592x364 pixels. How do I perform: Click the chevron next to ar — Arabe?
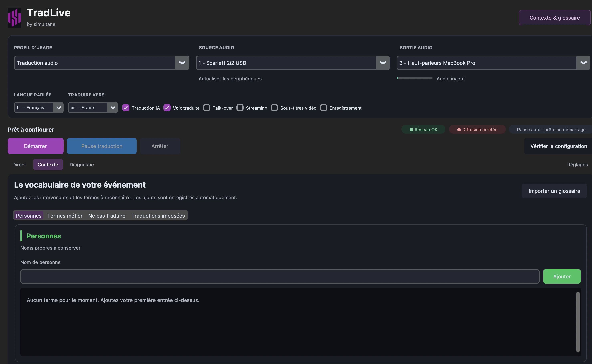[x=113, y=108]
